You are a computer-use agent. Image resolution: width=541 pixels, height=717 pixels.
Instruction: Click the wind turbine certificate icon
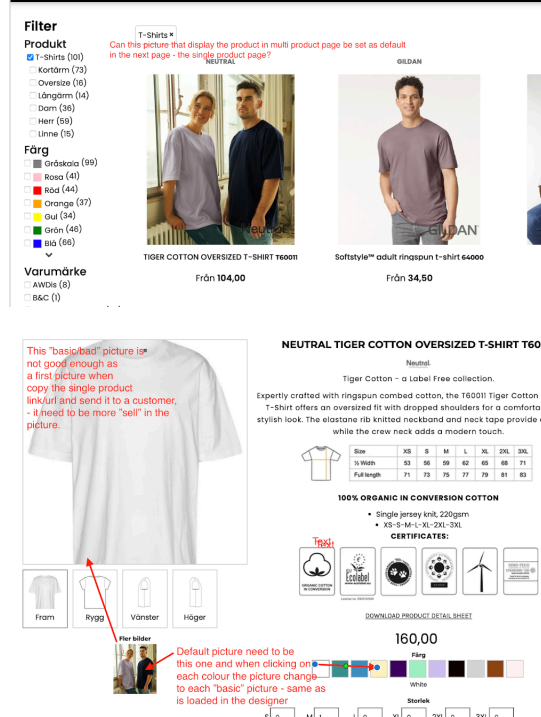pyautogui.click(x=480, y=571)
